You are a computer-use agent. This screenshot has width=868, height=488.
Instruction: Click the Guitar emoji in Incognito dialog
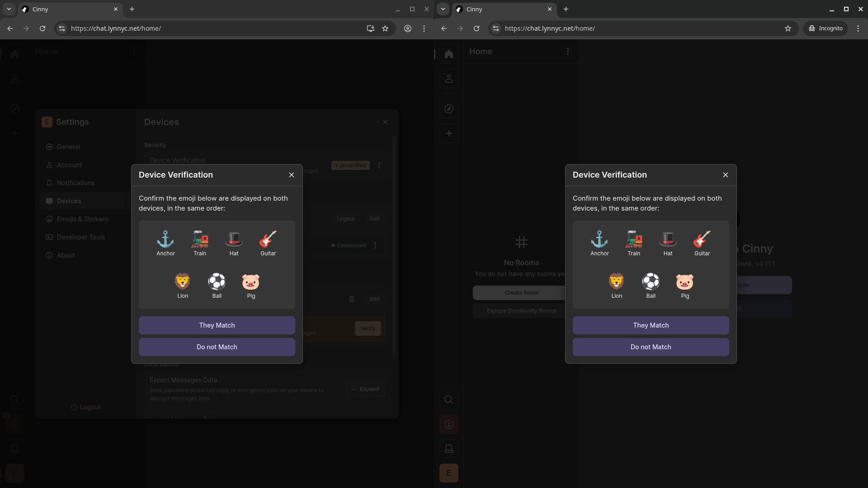pyautogui.click(x=702, y=239)
